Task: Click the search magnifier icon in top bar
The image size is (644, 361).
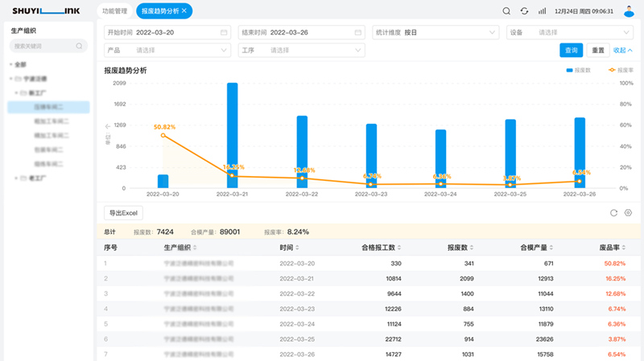Action: pos(506,11)
